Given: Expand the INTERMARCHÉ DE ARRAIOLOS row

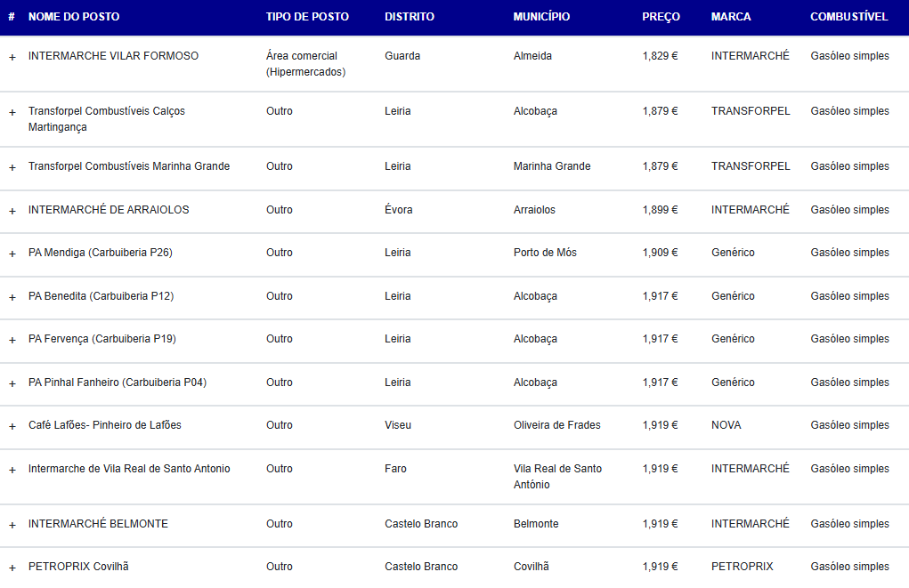Looking at the screenshot, I should pyautogui.click(x=12, y=211).
